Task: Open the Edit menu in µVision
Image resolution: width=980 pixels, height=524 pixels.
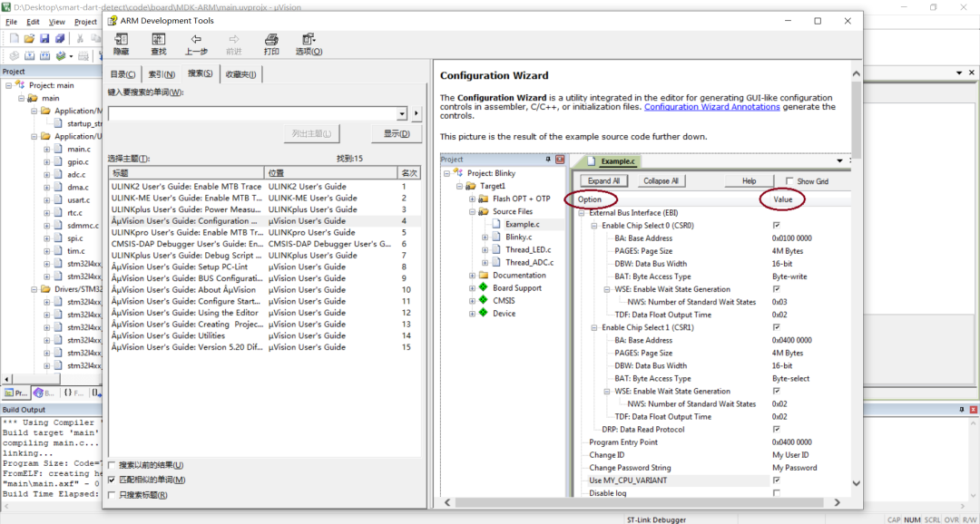Action: click(x=33, y=21)
